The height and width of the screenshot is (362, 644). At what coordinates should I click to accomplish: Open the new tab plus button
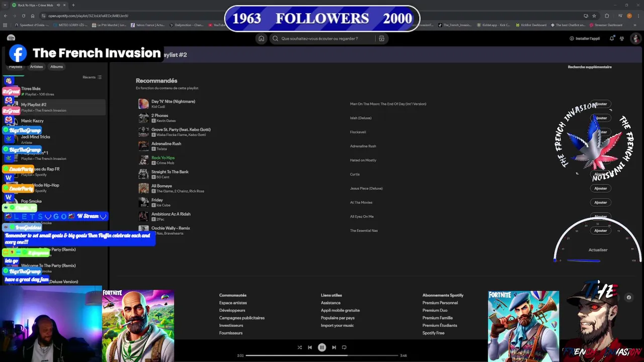73,5
